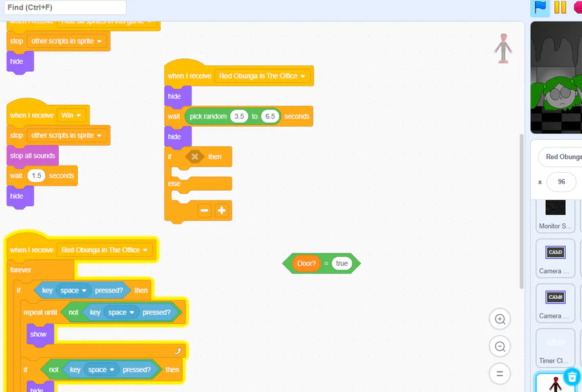Click the green flag to start project

point(540,7)
